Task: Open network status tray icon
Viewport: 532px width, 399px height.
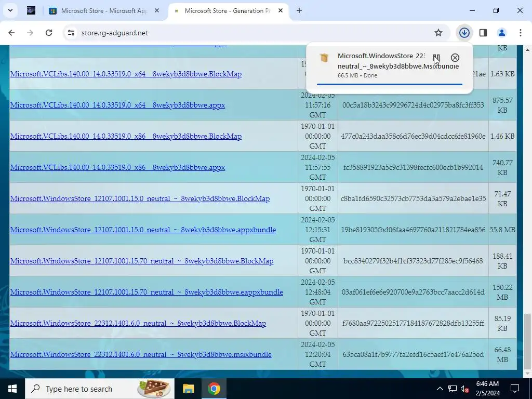Action: tap(453, 389)
